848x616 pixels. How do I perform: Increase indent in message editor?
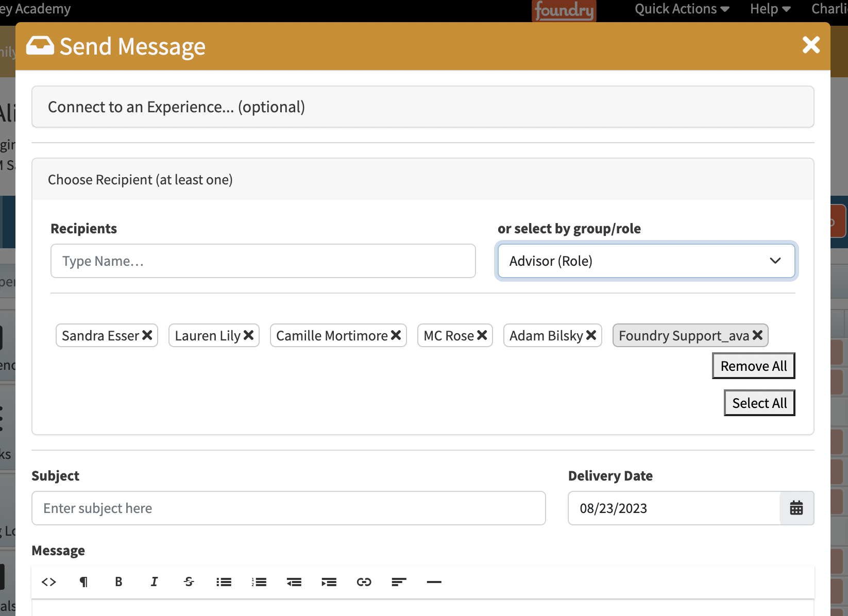click(329, 582)
